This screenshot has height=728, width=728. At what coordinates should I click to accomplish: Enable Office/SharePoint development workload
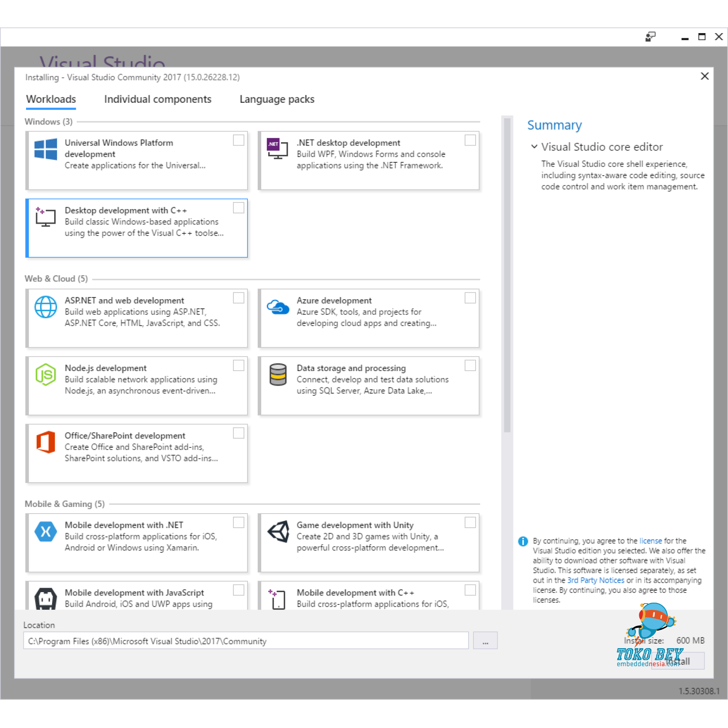239,433
